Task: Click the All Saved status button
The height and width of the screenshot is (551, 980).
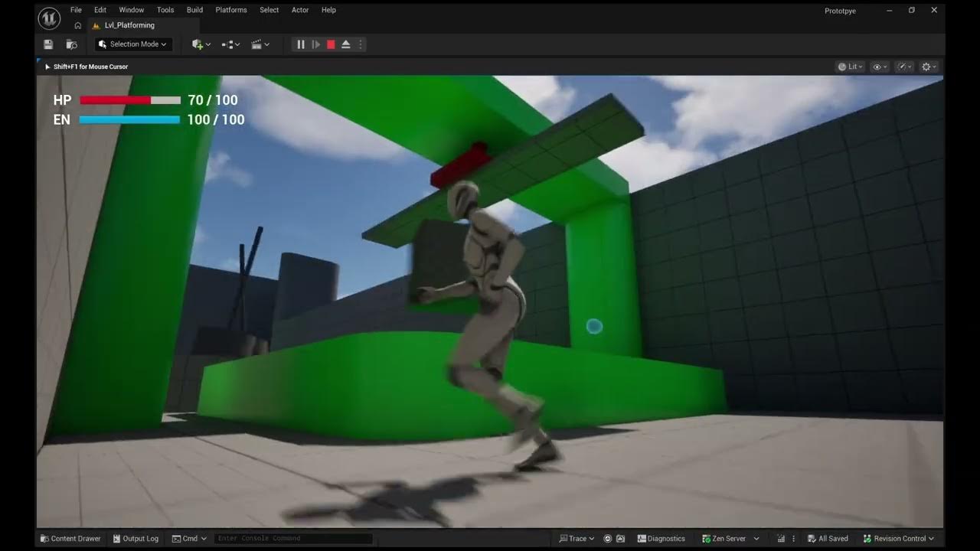Action: pos(827,539)
